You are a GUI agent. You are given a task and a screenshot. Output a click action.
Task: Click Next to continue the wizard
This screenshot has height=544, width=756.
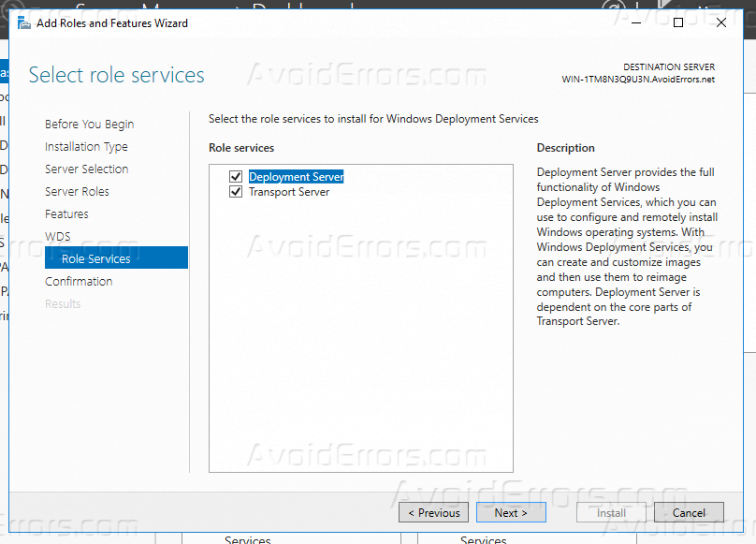pos(511,513)
